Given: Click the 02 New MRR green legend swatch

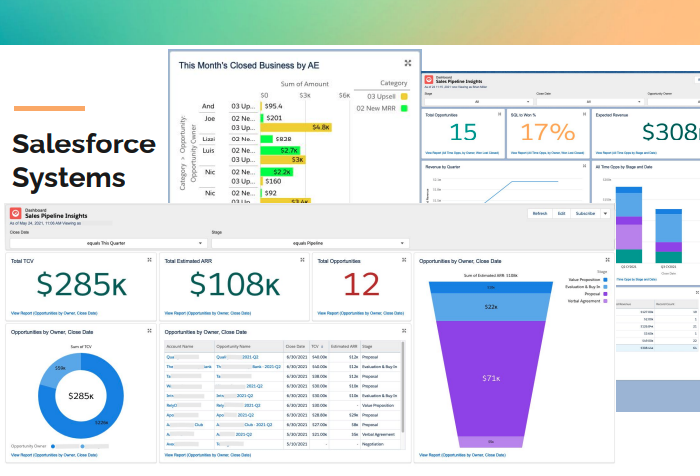Looking at the screenshot, I should (x=404, y=109).
